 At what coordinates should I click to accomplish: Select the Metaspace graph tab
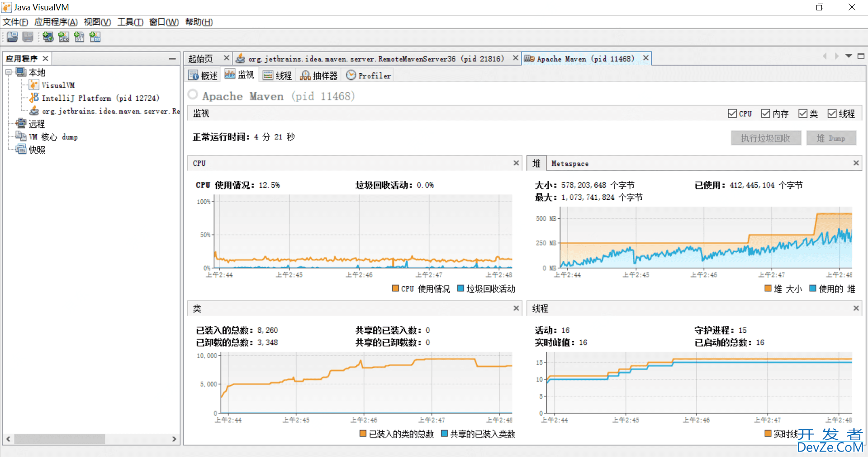[570, 164]
